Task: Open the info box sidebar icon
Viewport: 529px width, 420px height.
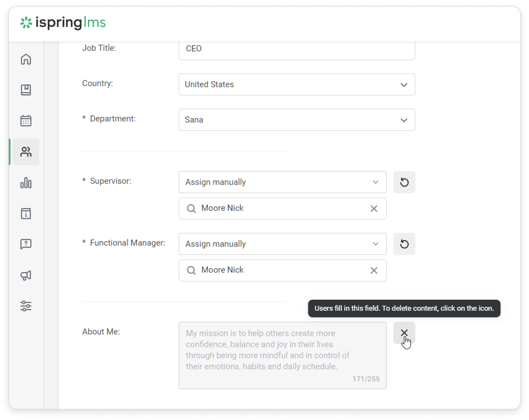Action: click(26, 214)
